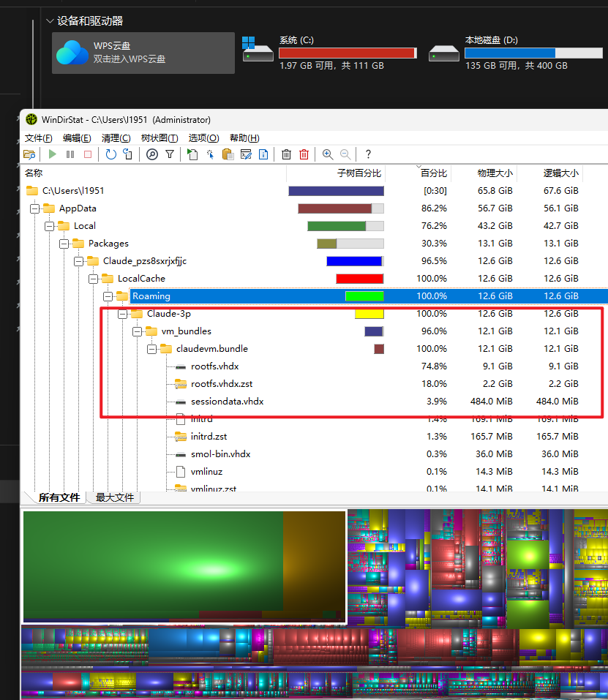The height and width of the screenshot is (700, 608).
Task: Click the green subtree bar of Roaming row
Action: tap(364, 296)
